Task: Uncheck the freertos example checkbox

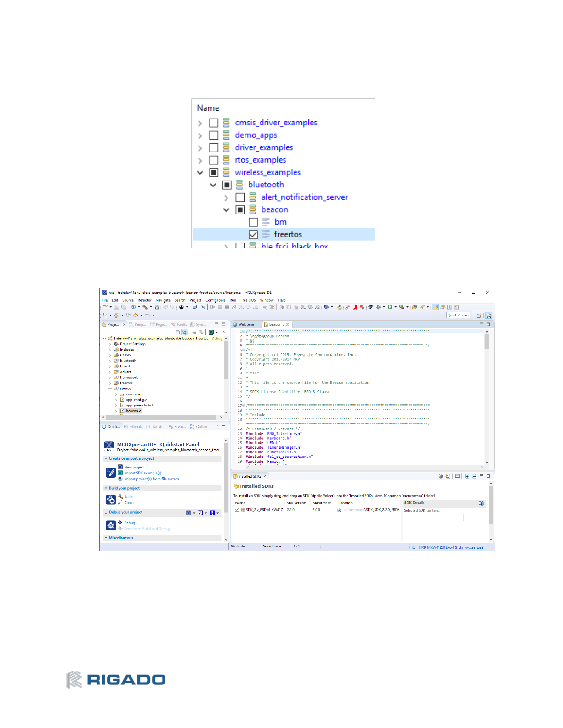Action: [x=253, y=235]
